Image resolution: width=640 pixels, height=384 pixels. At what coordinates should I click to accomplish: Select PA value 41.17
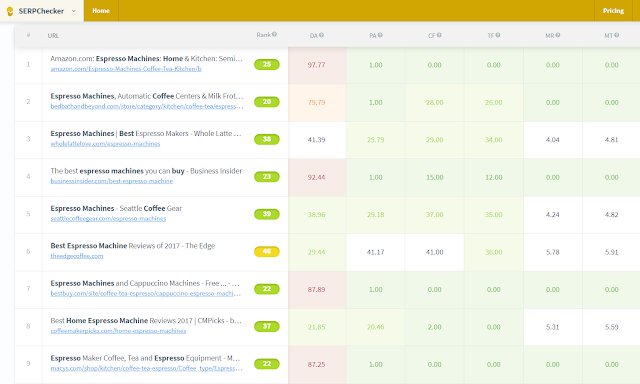376,252
